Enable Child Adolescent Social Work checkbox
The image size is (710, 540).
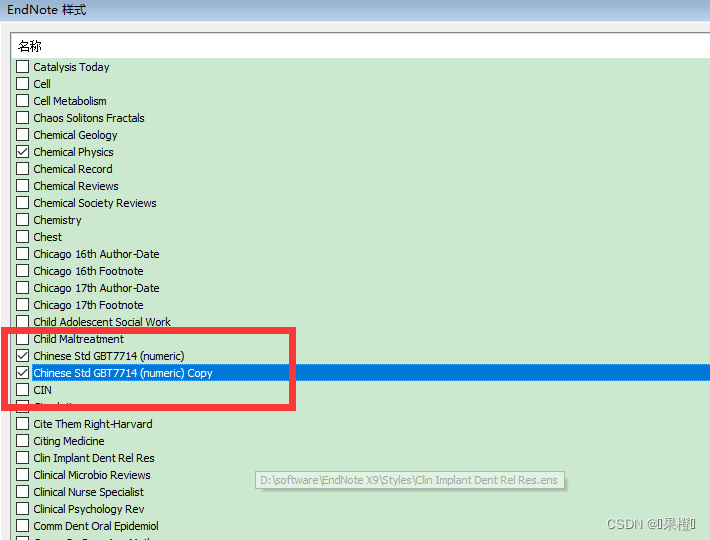pos(23,321)
